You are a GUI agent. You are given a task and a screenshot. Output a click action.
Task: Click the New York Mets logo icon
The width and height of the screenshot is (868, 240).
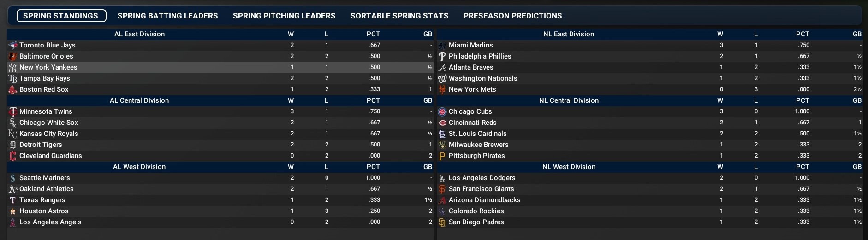[442, 89]
